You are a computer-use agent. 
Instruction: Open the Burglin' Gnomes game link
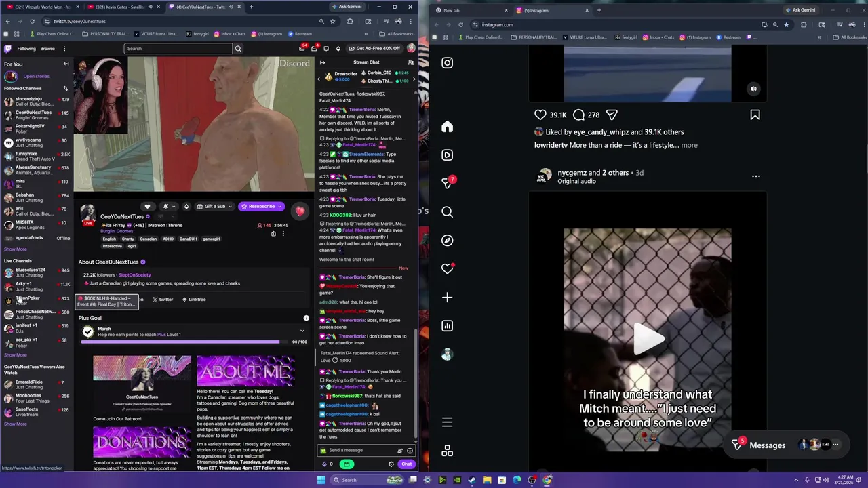pos(117,231)
